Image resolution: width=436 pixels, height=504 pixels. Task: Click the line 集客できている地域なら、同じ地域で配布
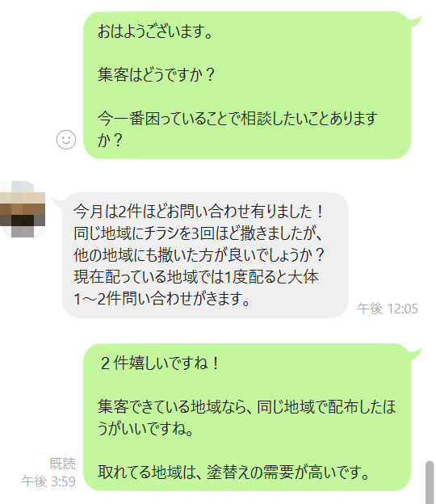pos(246,406)
